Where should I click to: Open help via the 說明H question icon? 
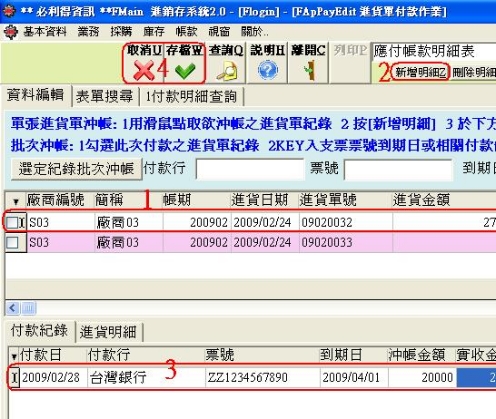pos(268,70)
